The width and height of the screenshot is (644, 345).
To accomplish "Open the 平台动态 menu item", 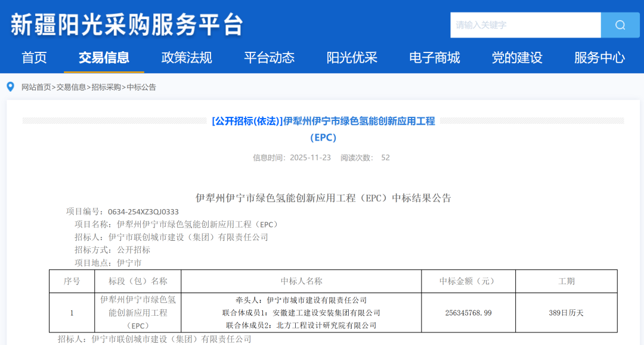I will click(268, 58).
